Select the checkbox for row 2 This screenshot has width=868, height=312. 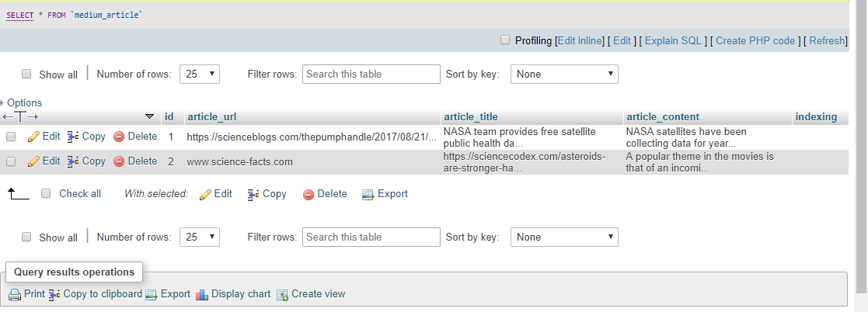11,161
